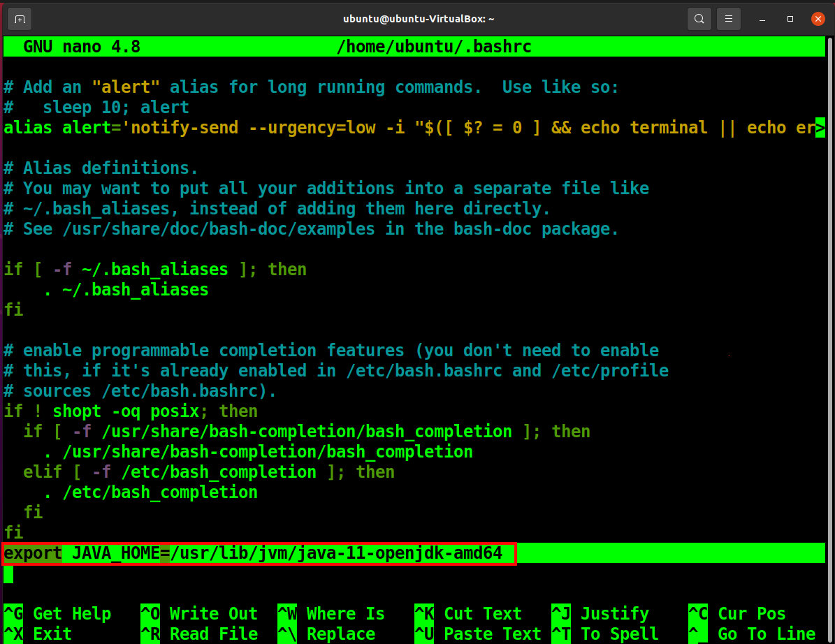Click the Go To Line shortcut
The height and width of the screenshot is (644, 835).
[752, 634]
